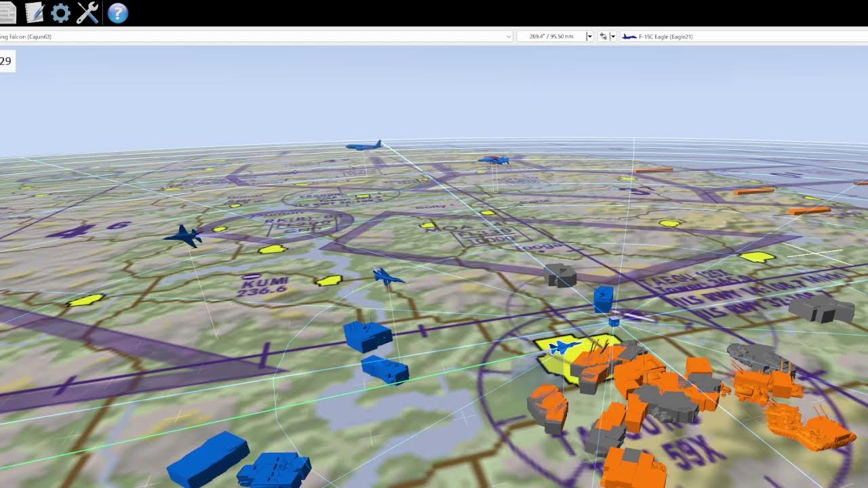Select the F-15C Eagle (Eagle21) object field
The image size is (868, 488).
click(x=743, y=37)
